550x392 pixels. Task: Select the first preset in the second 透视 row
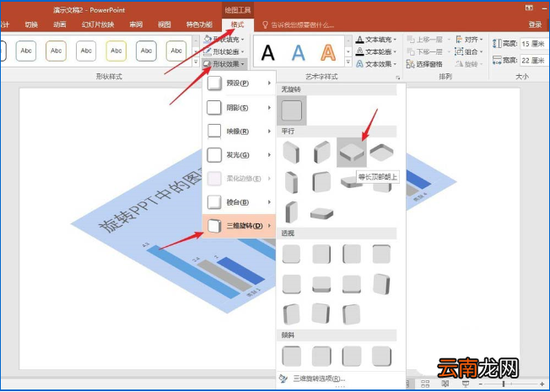pos(292,284)
